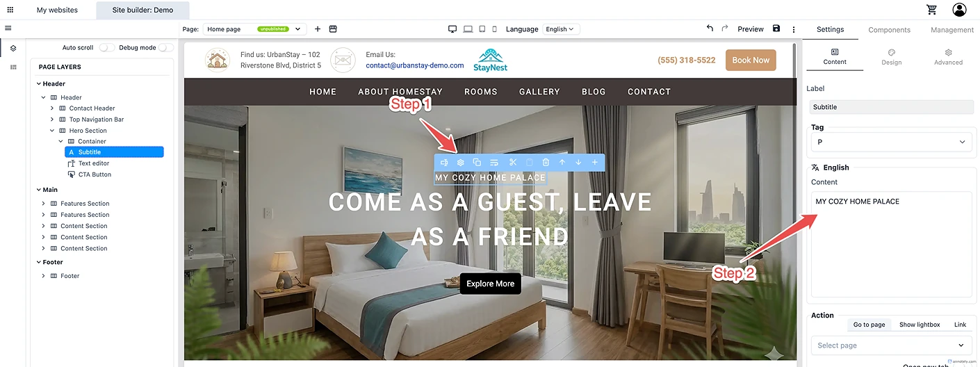
Task: Delete the selected element via trash icon
Action: (546, 163)
